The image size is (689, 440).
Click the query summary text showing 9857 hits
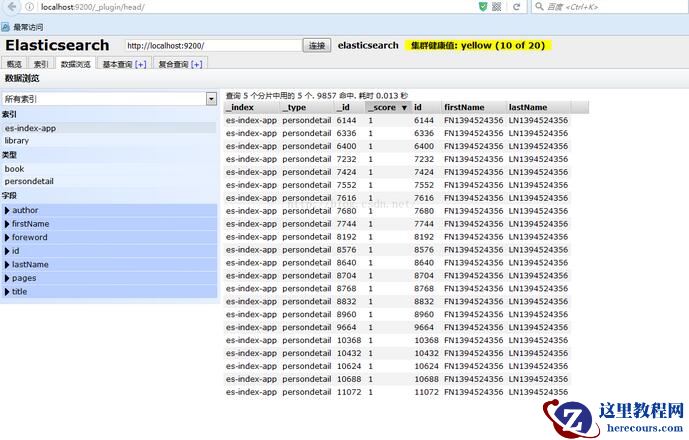click(317, 96)
